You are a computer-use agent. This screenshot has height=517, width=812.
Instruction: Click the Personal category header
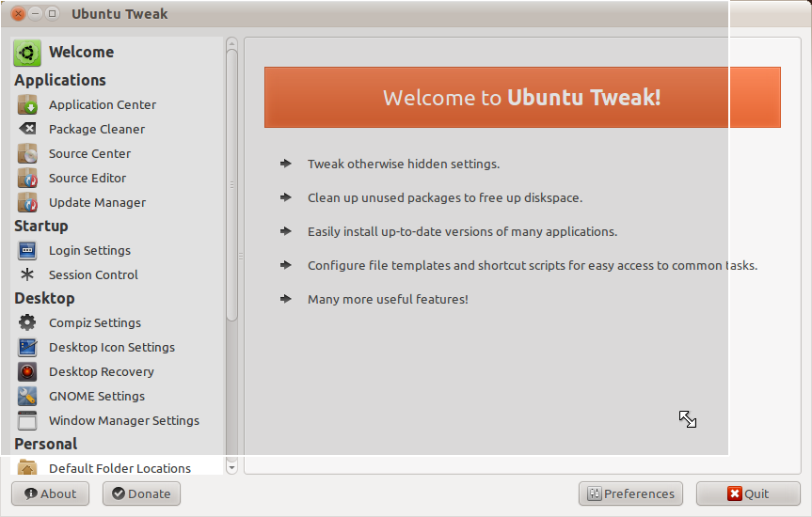[x=46, y=444]
